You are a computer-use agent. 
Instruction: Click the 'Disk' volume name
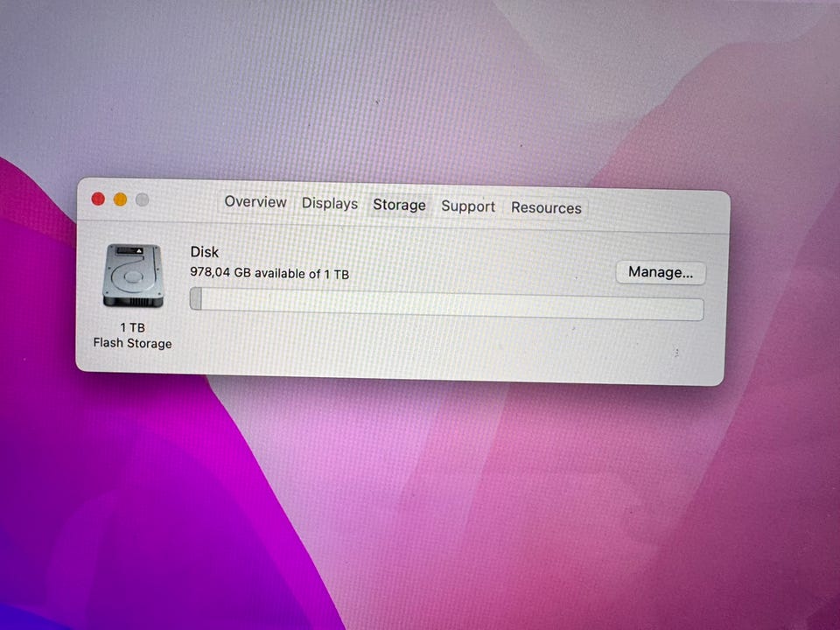204,252
